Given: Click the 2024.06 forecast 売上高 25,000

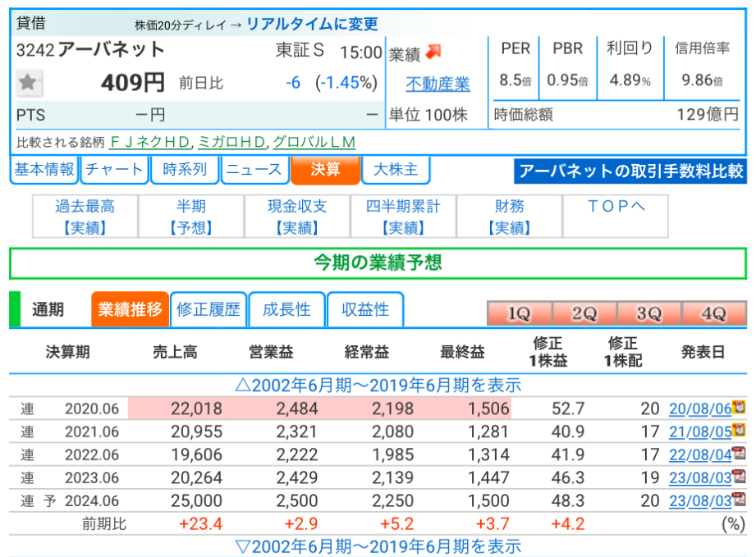Looking at the screenshot, I should [197, 501].
